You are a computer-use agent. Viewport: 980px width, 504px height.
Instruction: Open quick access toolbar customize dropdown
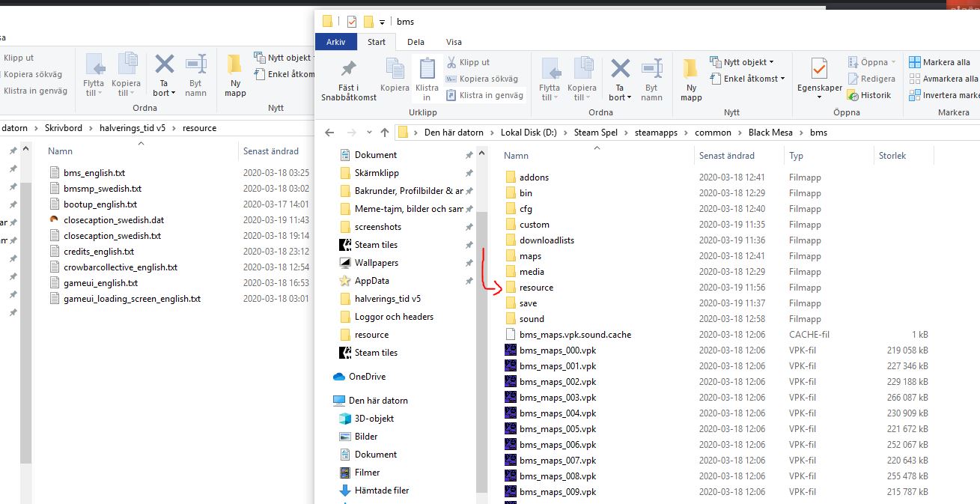click(382, 22)
